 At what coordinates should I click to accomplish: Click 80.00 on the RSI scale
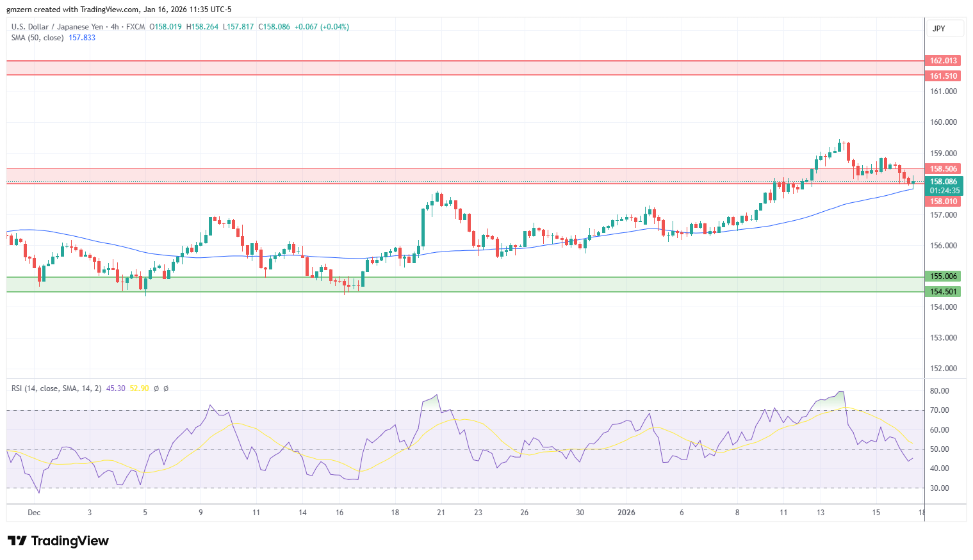[940, 391]
